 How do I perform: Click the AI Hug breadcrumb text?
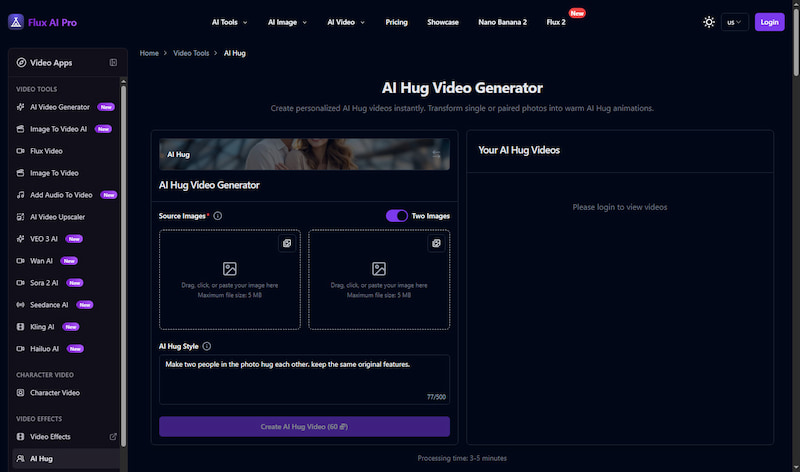click(235, 53)
